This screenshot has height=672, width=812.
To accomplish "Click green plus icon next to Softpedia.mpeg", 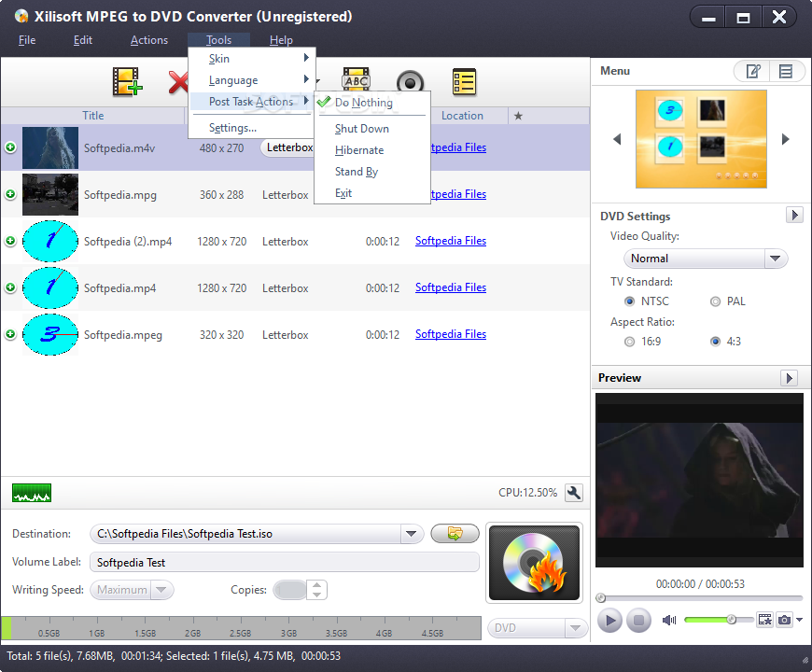I will coord(10,334).
